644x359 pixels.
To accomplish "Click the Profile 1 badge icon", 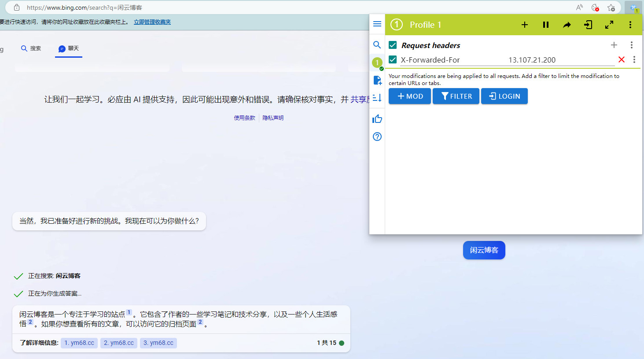I will click(x=397, y=25).
